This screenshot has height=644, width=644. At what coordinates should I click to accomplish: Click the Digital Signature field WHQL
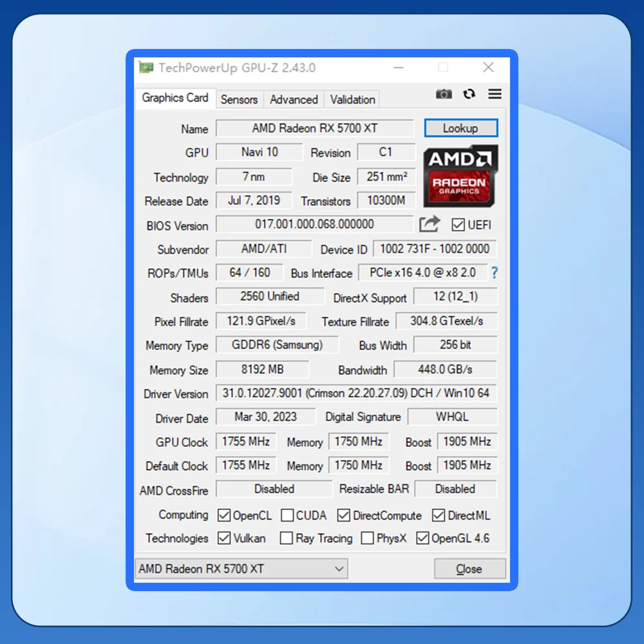pos(452,417)
